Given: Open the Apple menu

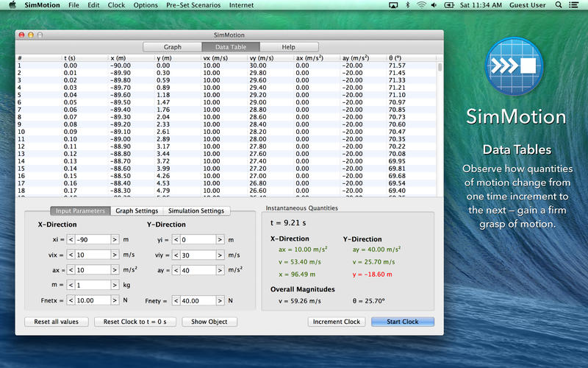Looking at the screenshot, I should point(12,5).
